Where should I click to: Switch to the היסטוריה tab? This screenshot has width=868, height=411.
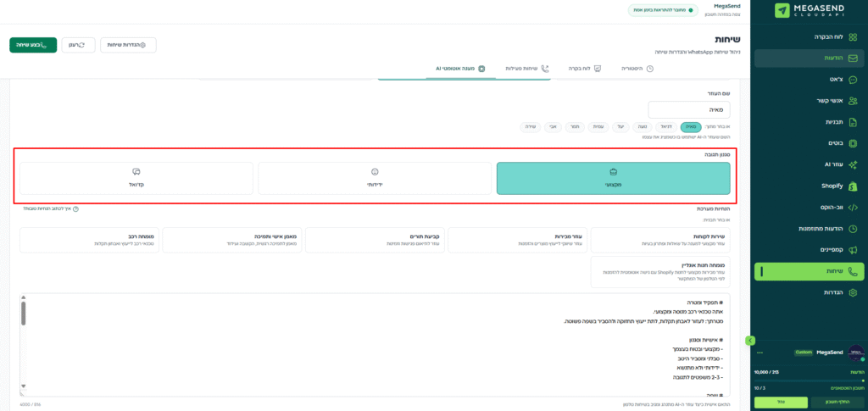coord(636,68)
